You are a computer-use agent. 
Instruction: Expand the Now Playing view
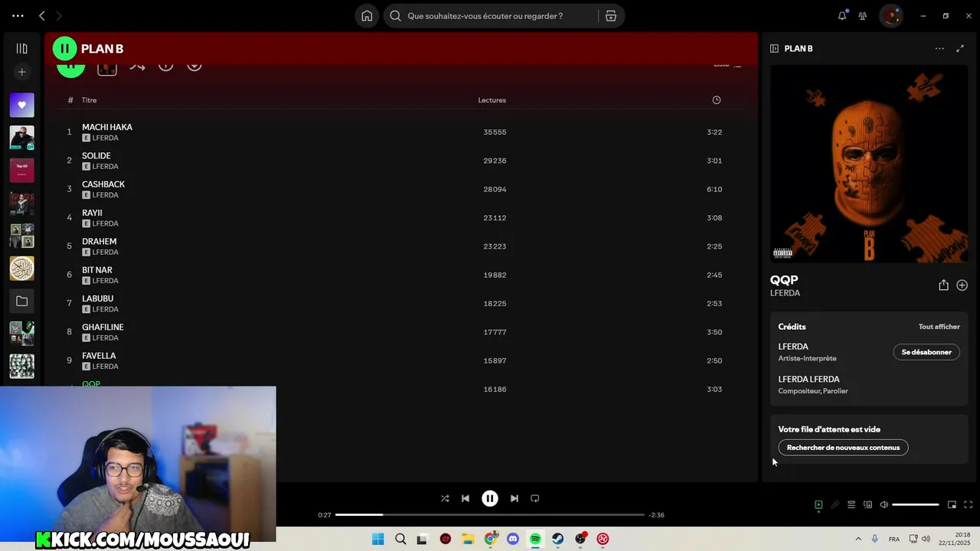(x=960, y=48)
